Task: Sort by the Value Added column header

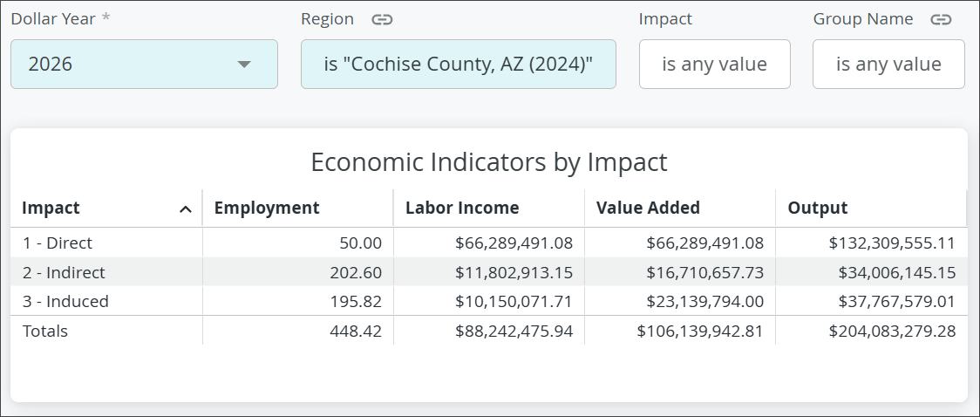Action: coord(648,208)
